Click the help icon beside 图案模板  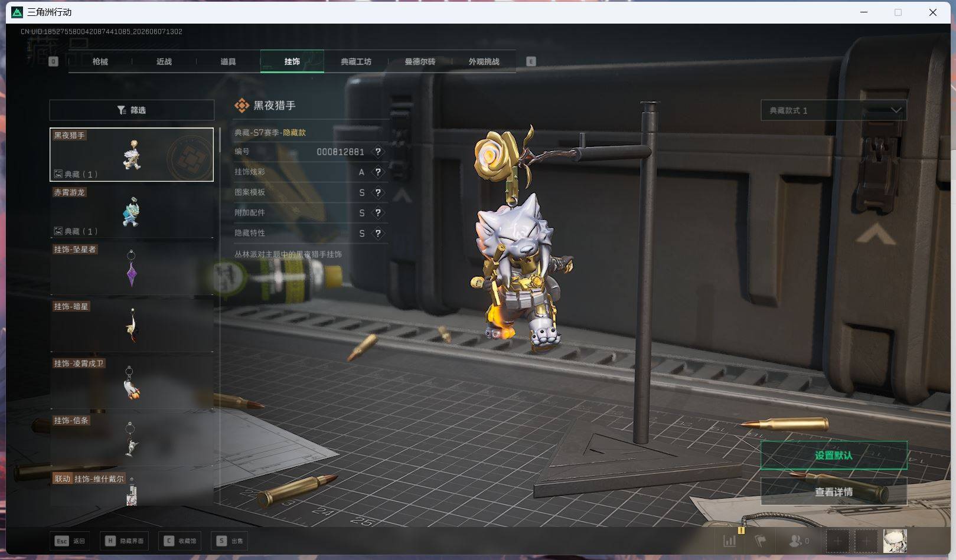pyautogui.click(x=378, y=192)
